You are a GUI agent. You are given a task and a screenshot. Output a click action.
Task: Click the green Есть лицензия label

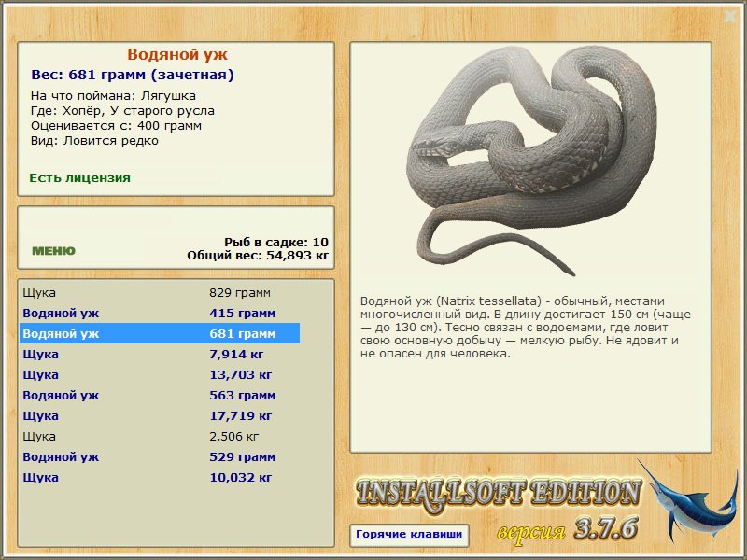click(80, 178)
